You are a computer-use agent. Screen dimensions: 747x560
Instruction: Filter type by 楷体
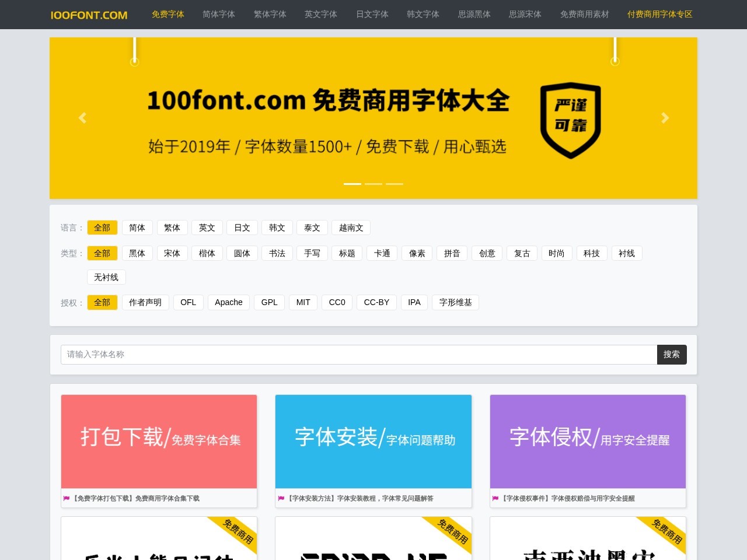pyautogui.click(x=207, y=253)
